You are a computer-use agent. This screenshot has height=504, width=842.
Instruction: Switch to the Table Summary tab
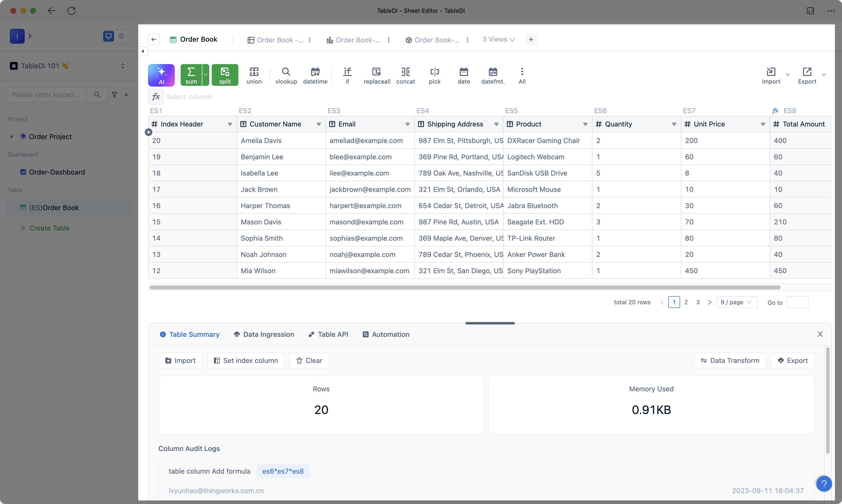coord(190,334)
